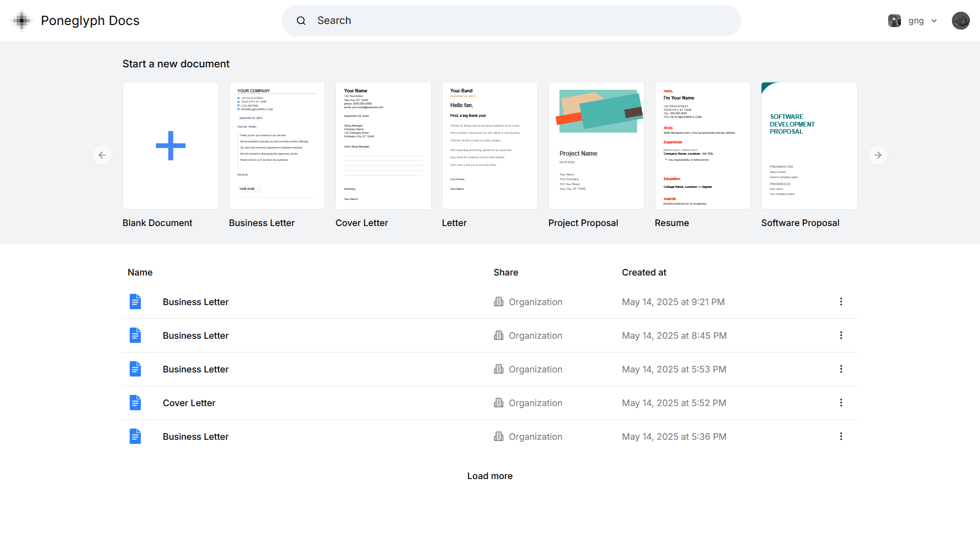Click document icon of 8:45 PM Business Letter
980x551 pixels.
click(x=135, y=335)
